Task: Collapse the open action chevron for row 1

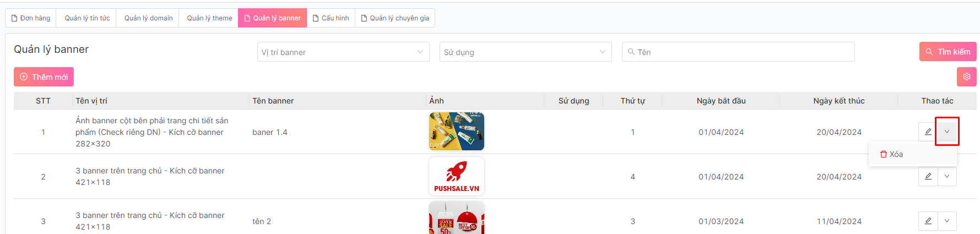Action: (947, 132)
